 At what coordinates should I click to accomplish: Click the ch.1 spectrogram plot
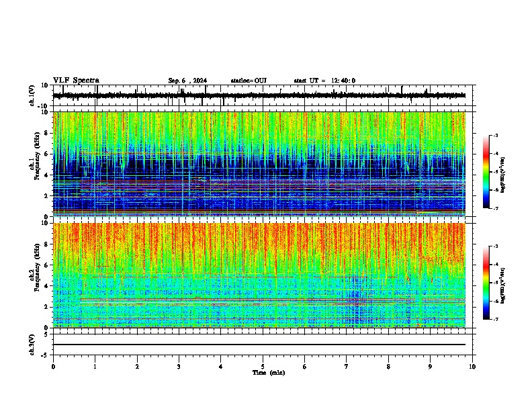tap(259, 164)
